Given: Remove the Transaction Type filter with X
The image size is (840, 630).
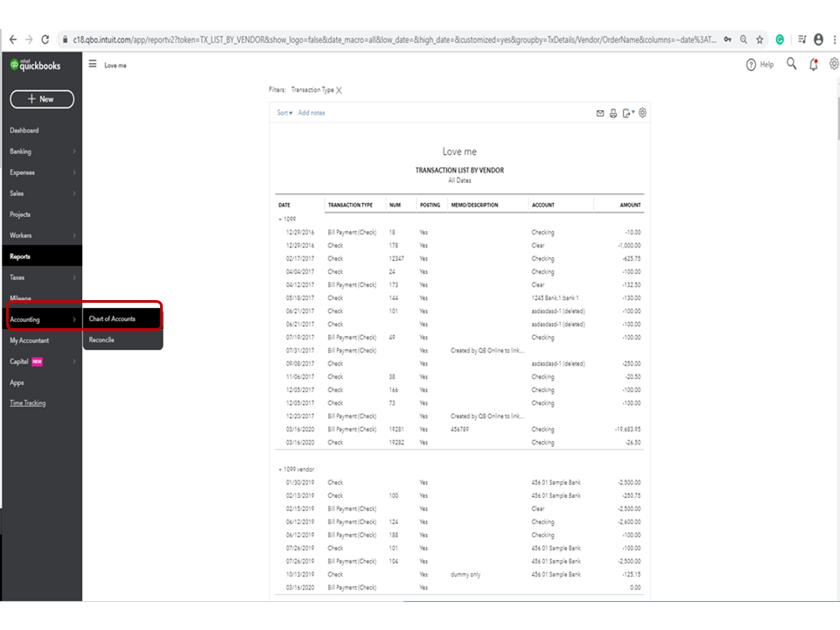Looking at the screenshot, I should pyautogui.click(x=339, y=90).
